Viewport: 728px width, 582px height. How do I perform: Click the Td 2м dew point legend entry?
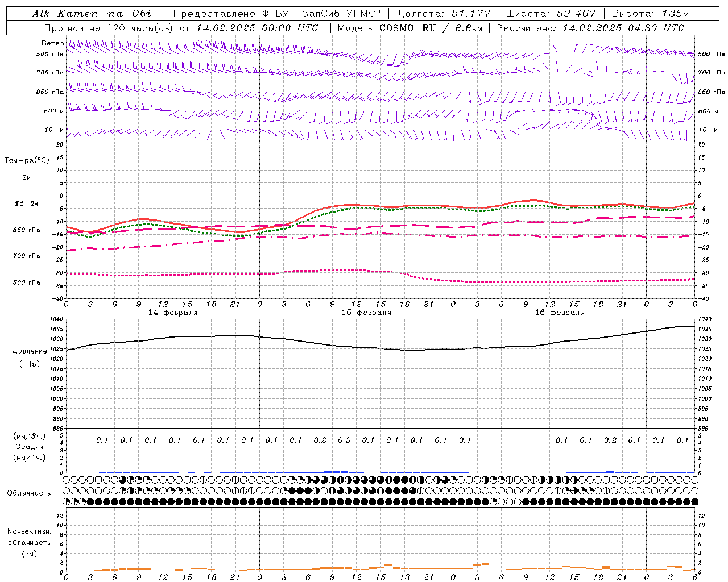(26, 203)
